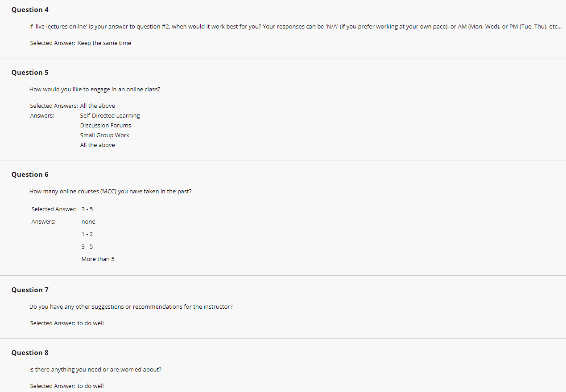Click the 'none' answer for online courses

88,222
